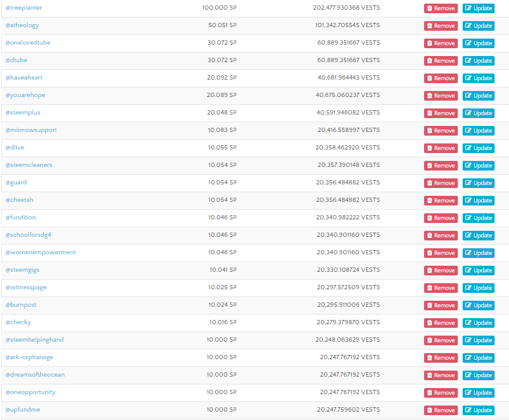Open the @atheology account link
Image resolution: width=509 pixels, height=420 pixels.
(22, 25)
